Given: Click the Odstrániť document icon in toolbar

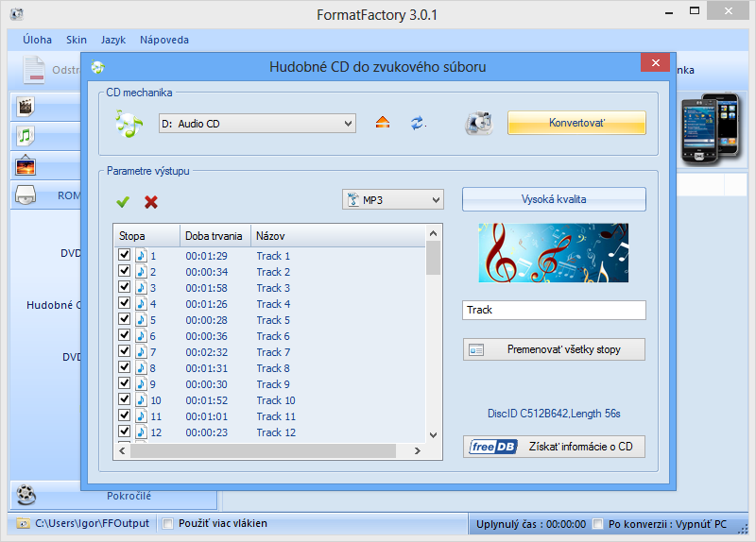Looking at the screenshot, I should pos(34,70).
